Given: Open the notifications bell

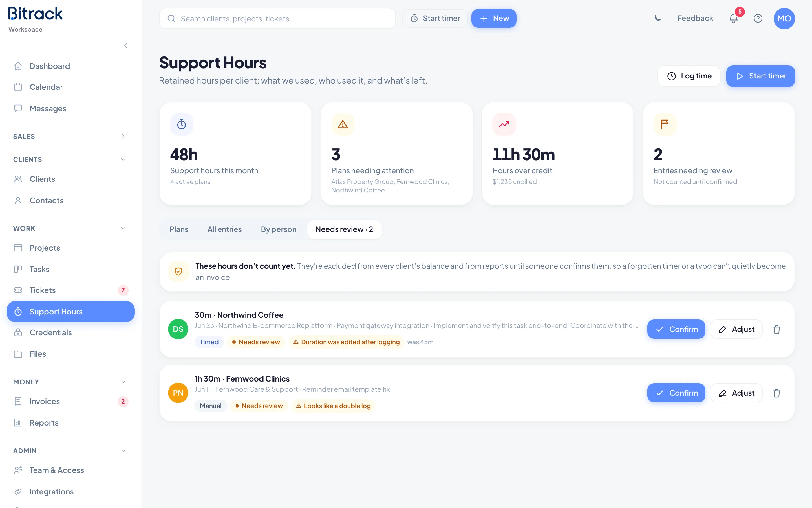Looking at the screenshot, I should pos(734,18).
